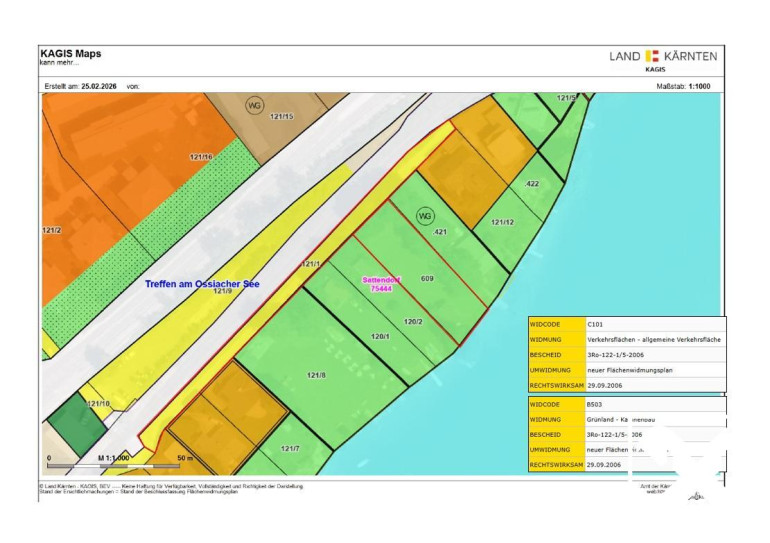Click the Treffen am Ossiacher See label

tap(201, 285)
